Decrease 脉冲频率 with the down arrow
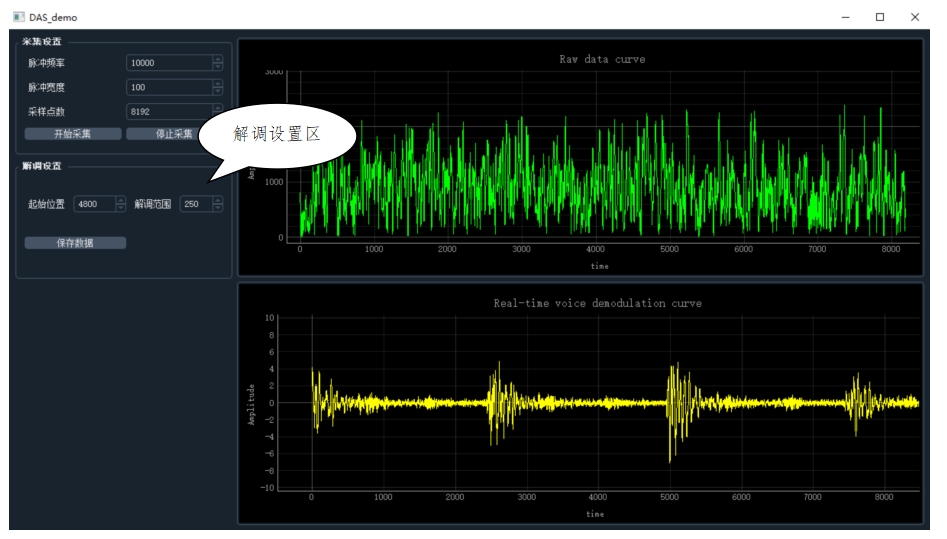The width and height of the screenshot is (947, 539). (x=217, y=67)
